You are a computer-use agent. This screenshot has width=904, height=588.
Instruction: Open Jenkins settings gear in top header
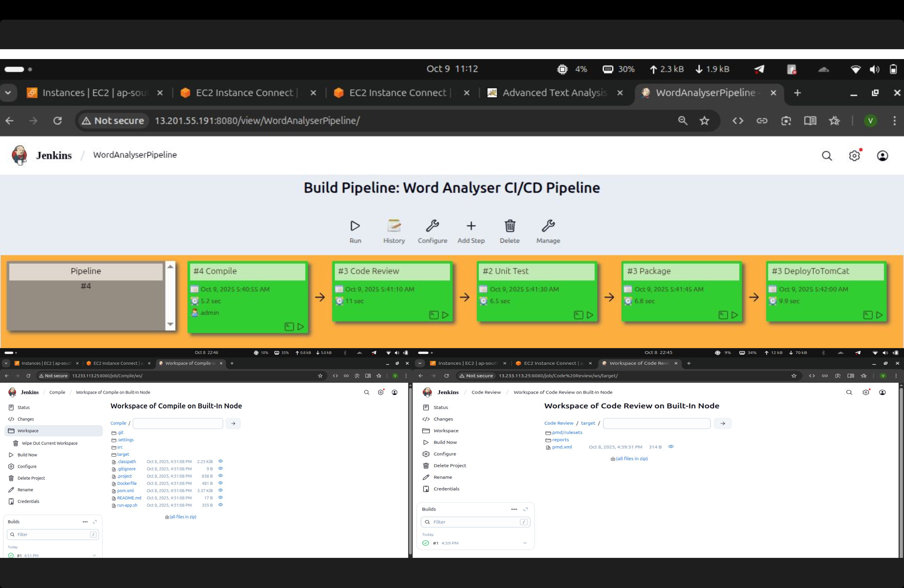[854, 156]
